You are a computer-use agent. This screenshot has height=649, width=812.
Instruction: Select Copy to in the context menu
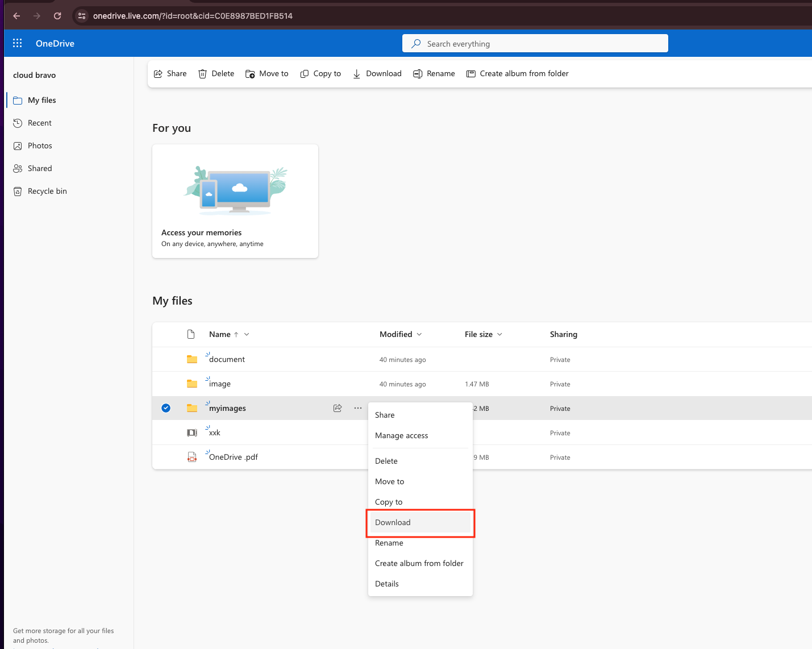coord(420,502)
